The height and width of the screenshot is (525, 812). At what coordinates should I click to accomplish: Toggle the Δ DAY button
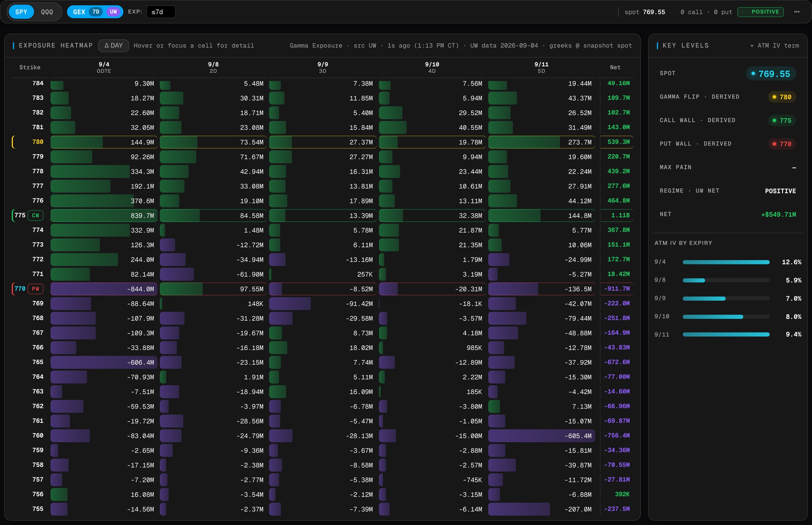pyautogui.click(x=114, y=46)
